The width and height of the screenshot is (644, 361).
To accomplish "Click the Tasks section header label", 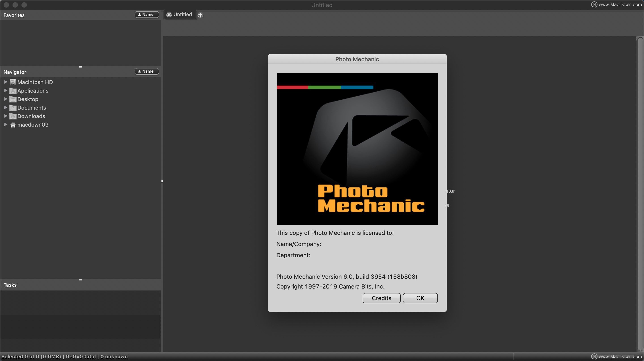I will (10, 285).
